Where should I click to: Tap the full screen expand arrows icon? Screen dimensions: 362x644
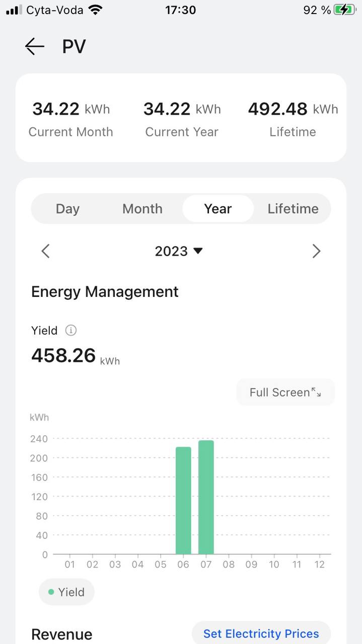point(316,392)
